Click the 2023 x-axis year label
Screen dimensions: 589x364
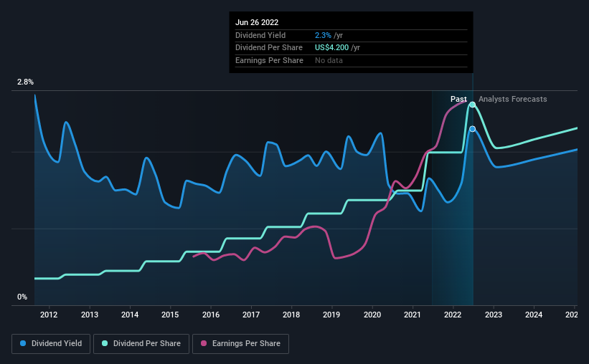493,315
